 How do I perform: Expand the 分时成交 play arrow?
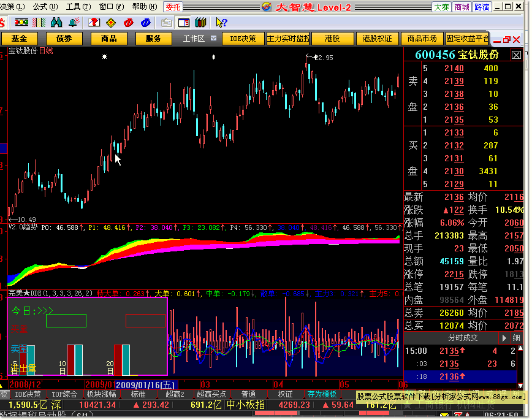[x=504, y=338]
